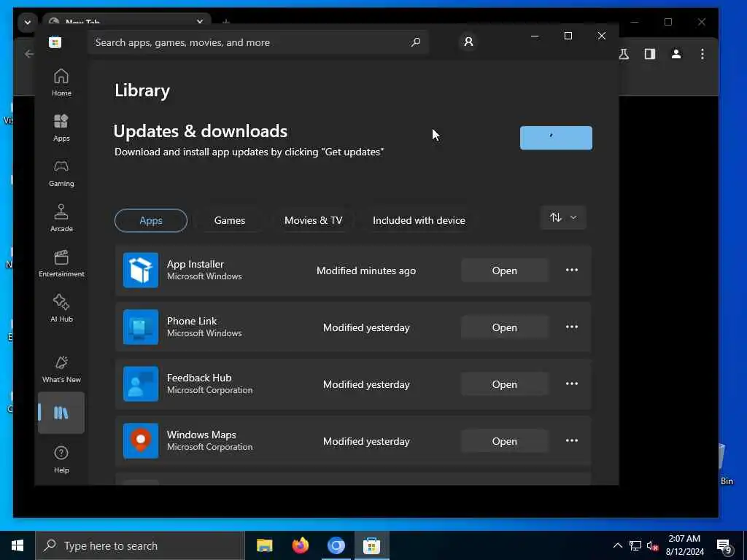Open more options for Feedback Hub
747x560 pixels.
[572, 384]
